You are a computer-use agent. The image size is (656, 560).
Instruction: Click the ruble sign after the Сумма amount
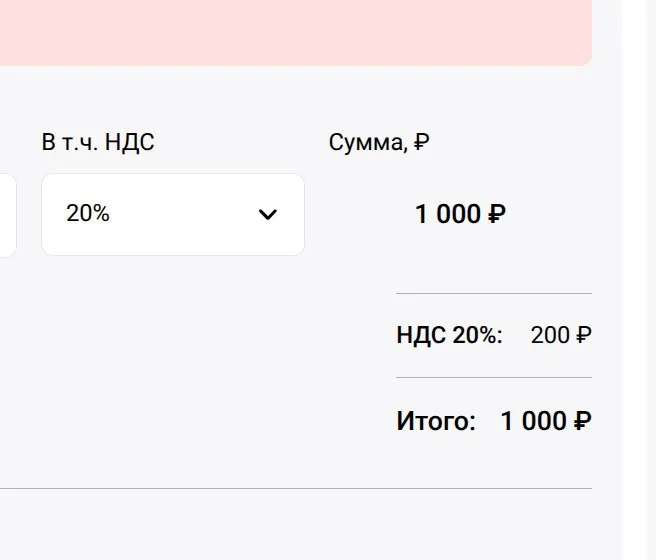[497, 214]
